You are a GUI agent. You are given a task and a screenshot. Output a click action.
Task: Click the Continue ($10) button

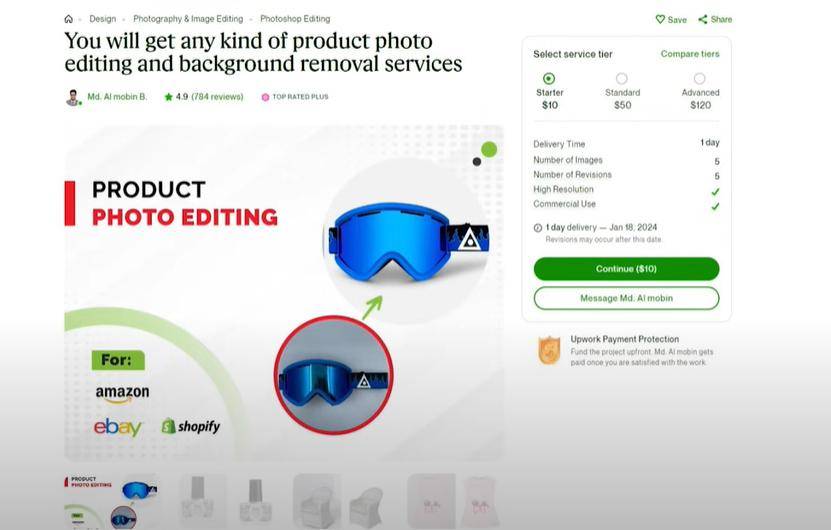click(x=626, y=269)
